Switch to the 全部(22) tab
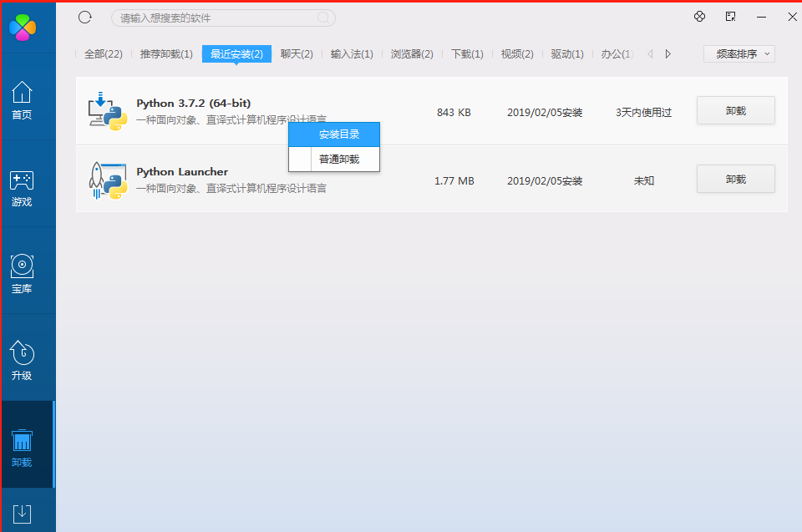The height and width of the screenshot is (532, 802). (x=104, y=53)
